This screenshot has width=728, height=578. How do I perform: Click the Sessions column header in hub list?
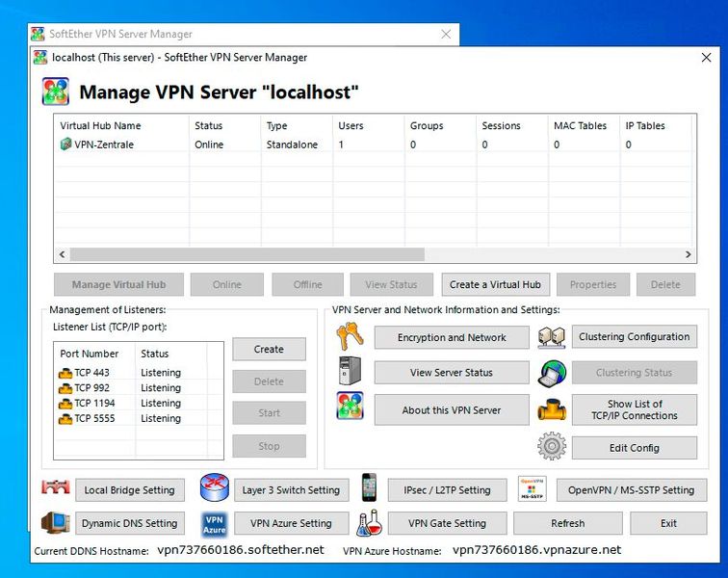[x=512, y=125]
